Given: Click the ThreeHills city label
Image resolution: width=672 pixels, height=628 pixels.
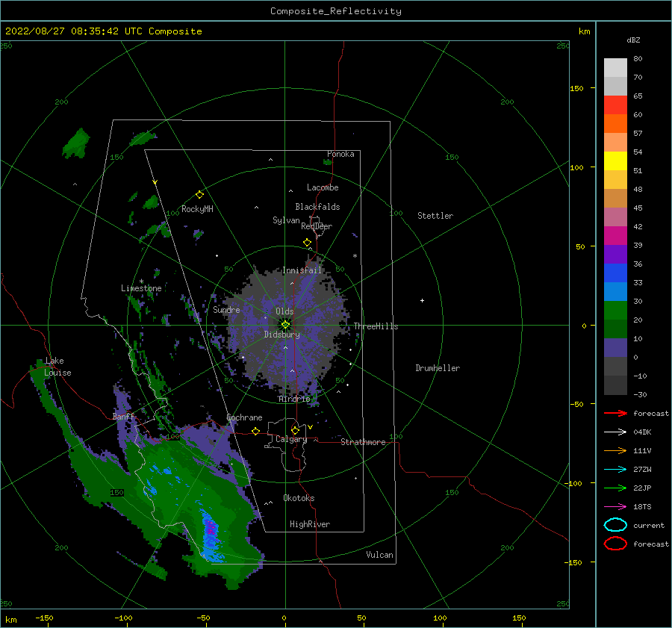Looking at the screenshot, I should 376,326.
